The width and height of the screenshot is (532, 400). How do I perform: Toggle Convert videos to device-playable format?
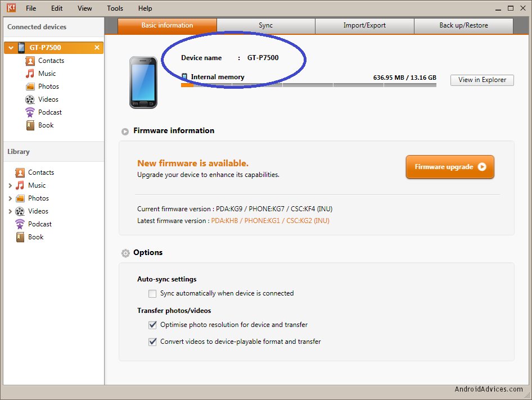pyautogui.click(x=152, y=342)
